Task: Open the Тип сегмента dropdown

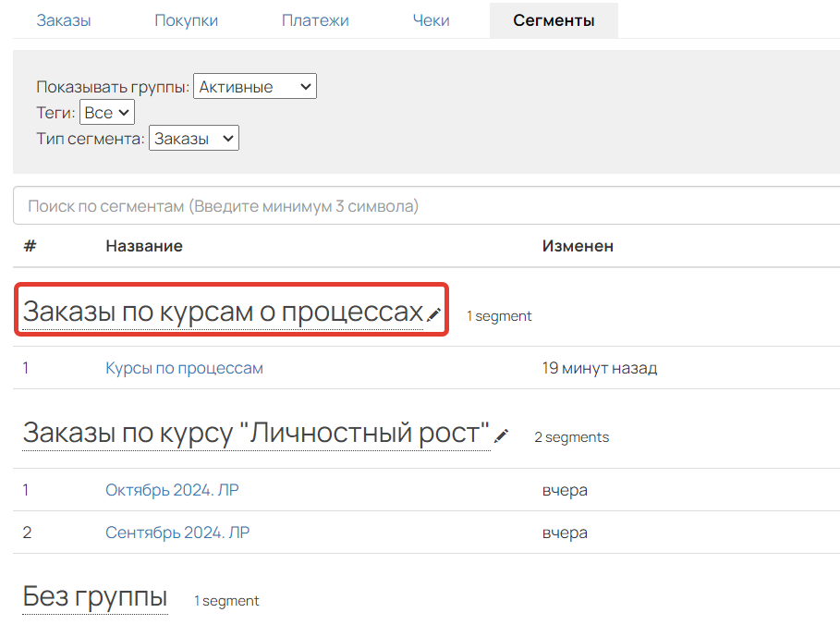Action: (x=194, y=139)
